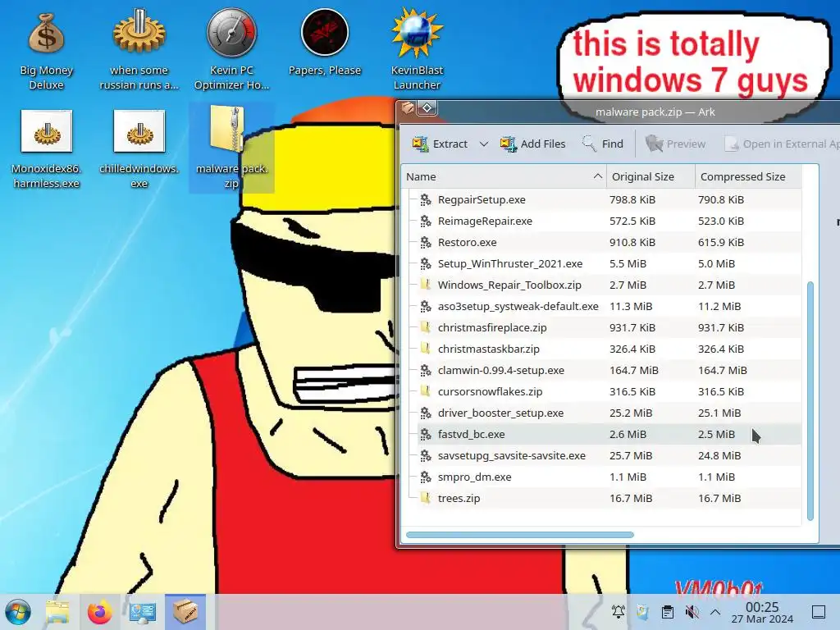Open the Big Money Deluxe desktop icon
Screen dimensions: 840x630
point(46,51)
